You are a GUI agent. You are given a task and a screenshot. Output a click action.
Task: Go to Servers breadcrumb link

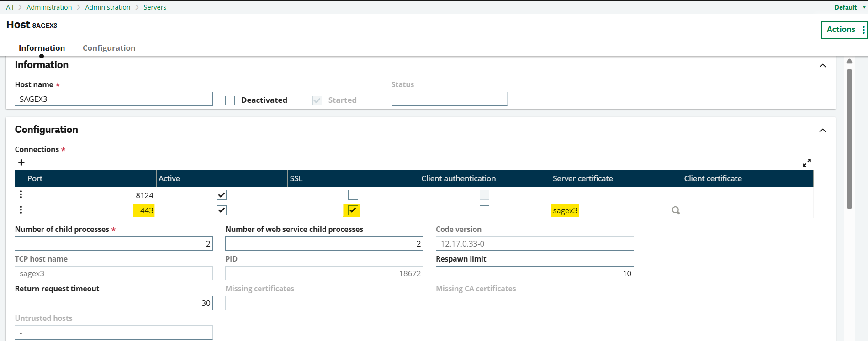155,7
